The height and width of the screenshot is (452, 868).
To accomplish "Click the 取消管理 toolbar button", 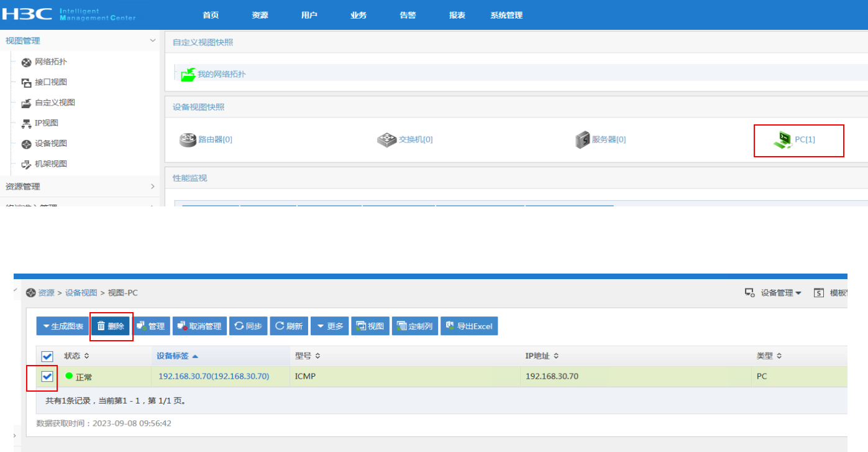I will coord(199,326).
